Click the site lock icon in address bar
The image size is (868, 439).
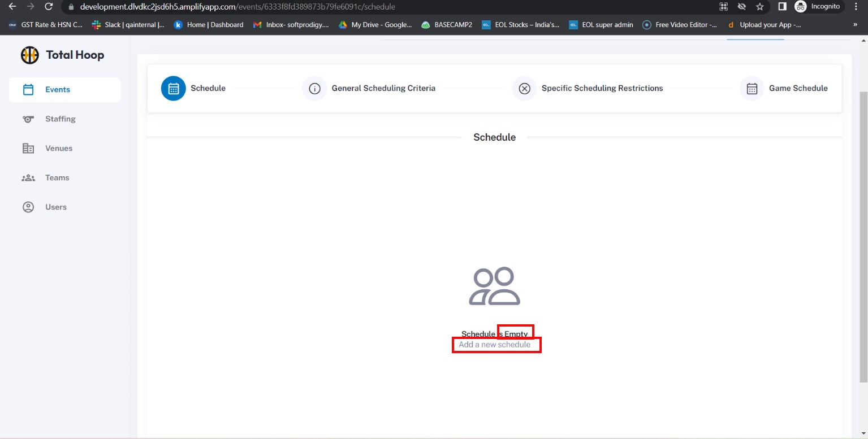pos(71,7)
